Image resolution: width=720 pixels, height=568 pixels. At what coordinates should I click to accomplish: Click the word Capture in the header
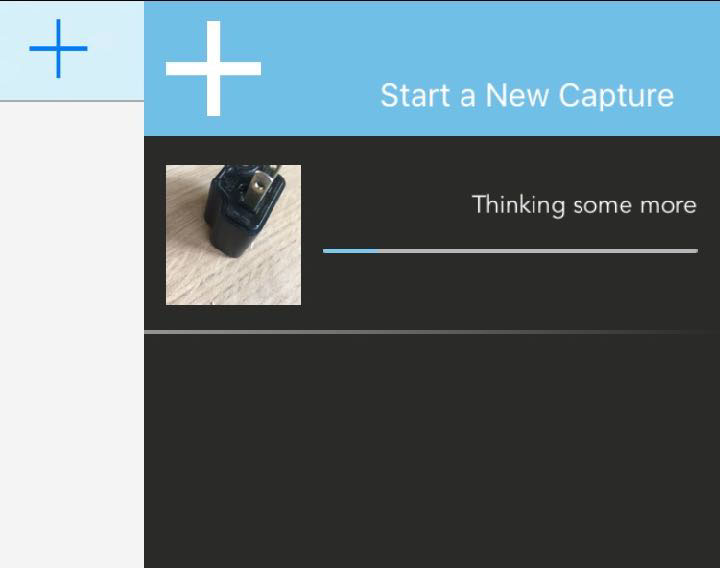pyautogui.click(x=616, y=96)
